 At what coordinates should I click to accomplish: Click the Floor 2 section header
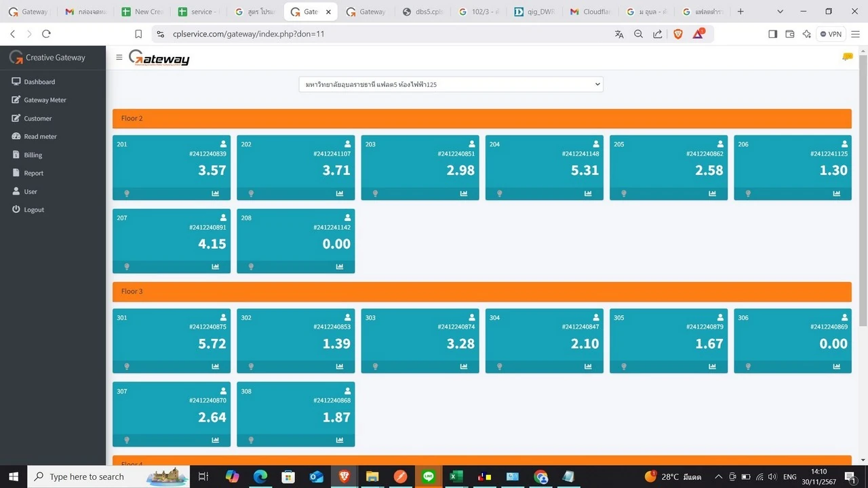(x=481, y=119)
